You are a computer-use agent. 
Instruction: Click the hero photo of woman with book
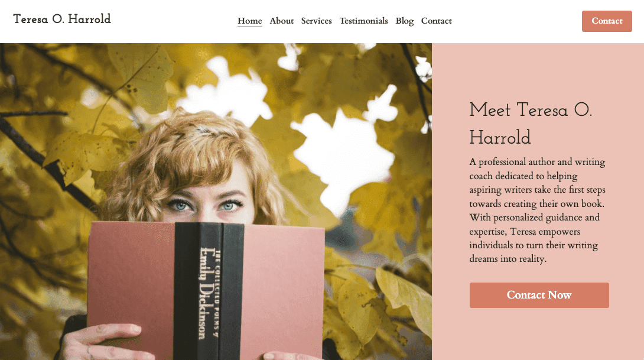coord(216,202)
